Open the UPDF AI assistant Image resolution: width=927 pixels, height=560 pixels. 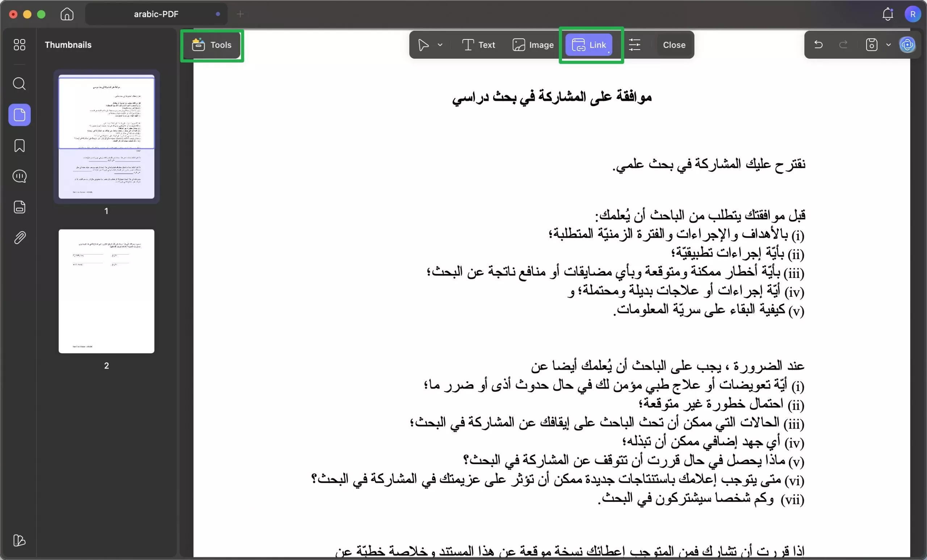pyautogui.click(x=908, y=45)
